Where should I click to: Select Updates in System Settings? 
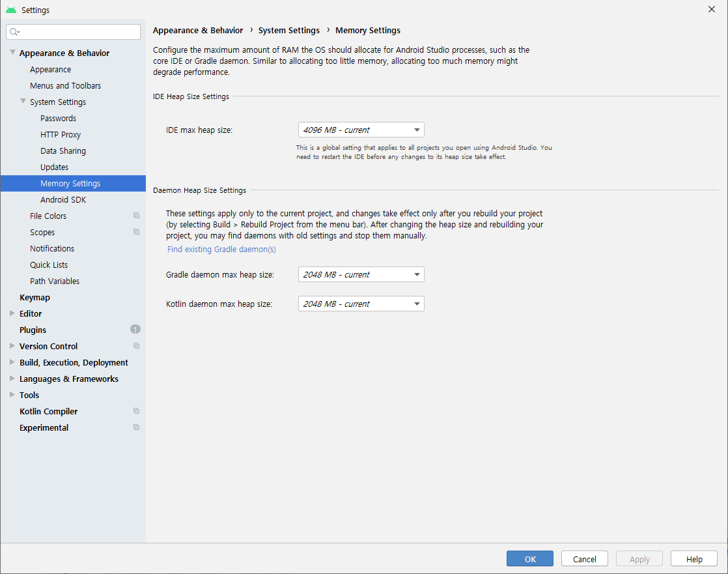54,167
